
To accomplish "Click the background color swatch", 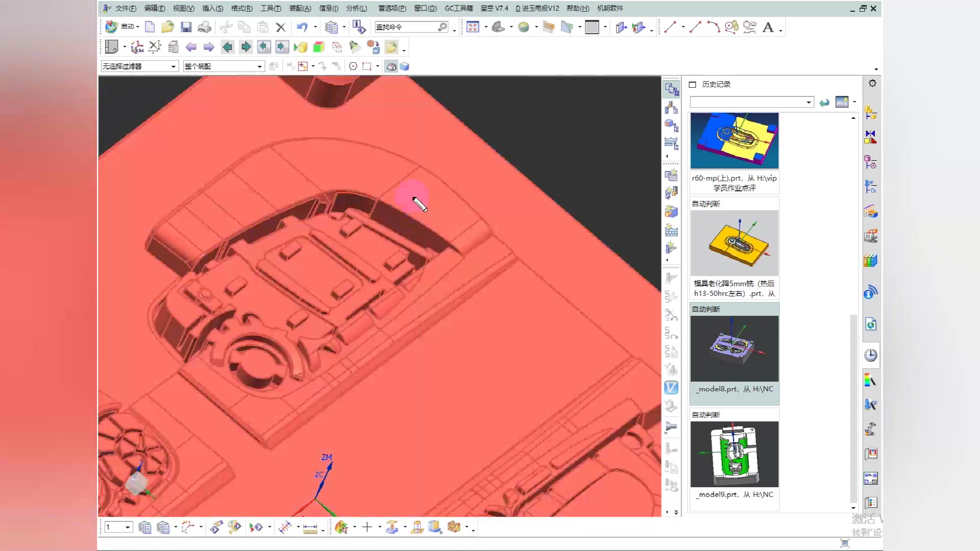I will pyautogui.click(x=592, y=27).
